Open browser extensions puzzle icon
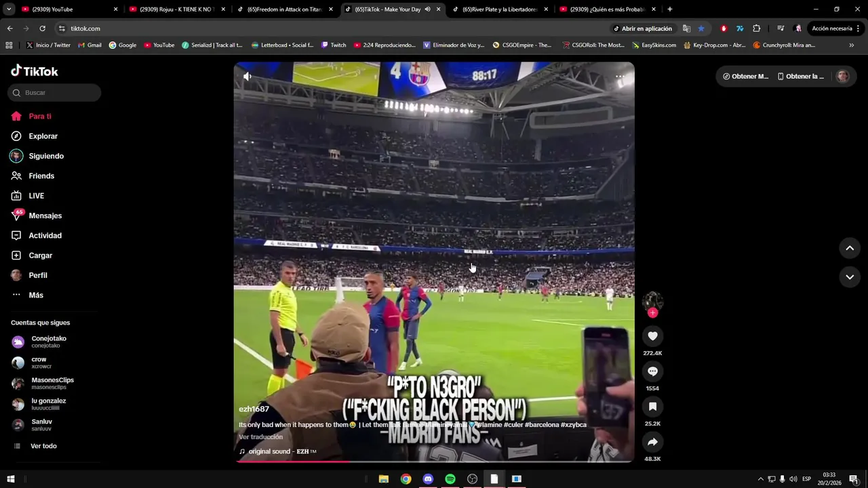Image resolution: width=868 pixels, height=488 pixels. pyautogui.click(x=757, y=28)
